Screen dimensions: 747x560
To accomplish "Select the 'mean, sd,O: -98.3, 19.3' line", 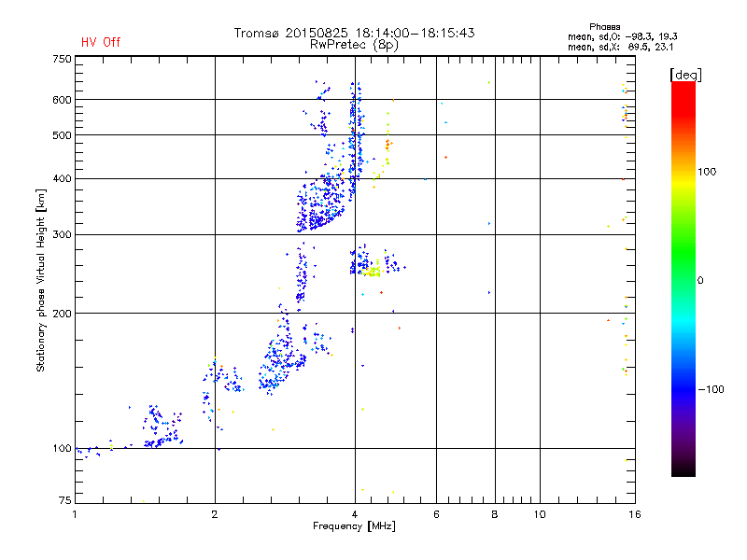I will 622,36.
